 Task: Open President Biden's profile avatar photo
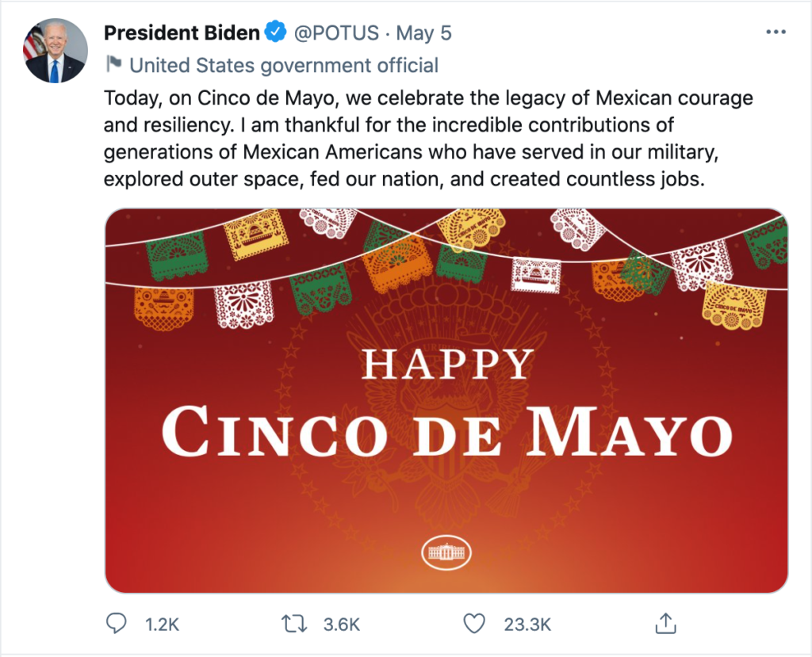[x=56, y=52]
